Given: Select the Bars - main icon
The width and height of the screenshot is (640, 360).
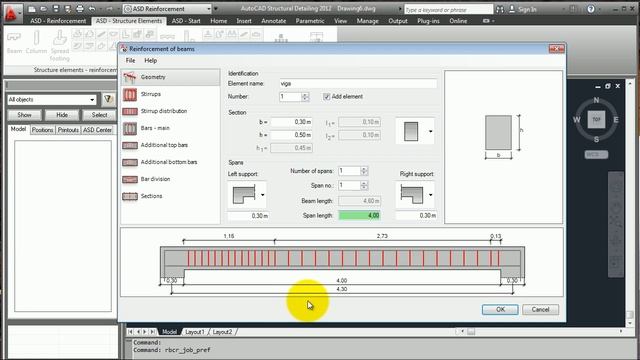Looking at the screenshot, I should (x=130, y=128).
